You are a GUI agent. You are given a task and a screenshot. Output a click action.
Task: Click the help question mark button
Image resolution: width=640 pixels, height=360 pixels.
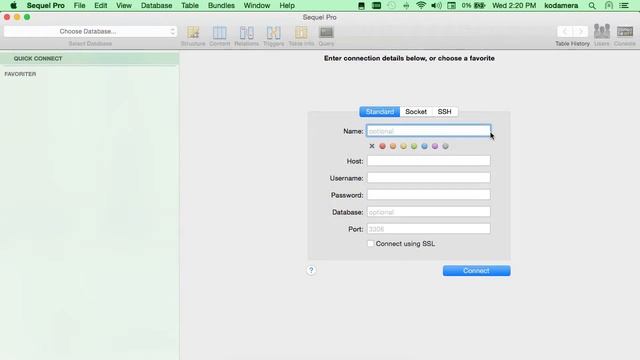[x=311, y=270]
